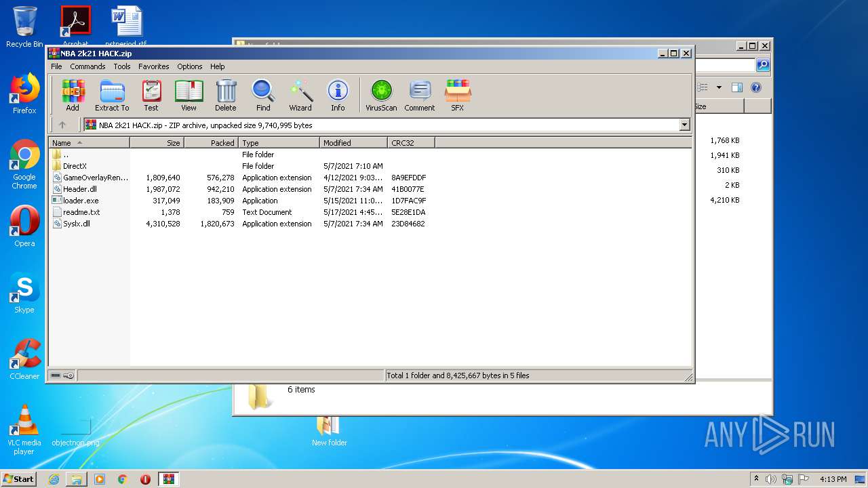Open the Options menu
Viewport: 868px width, 488px height.
pos(190,66)
